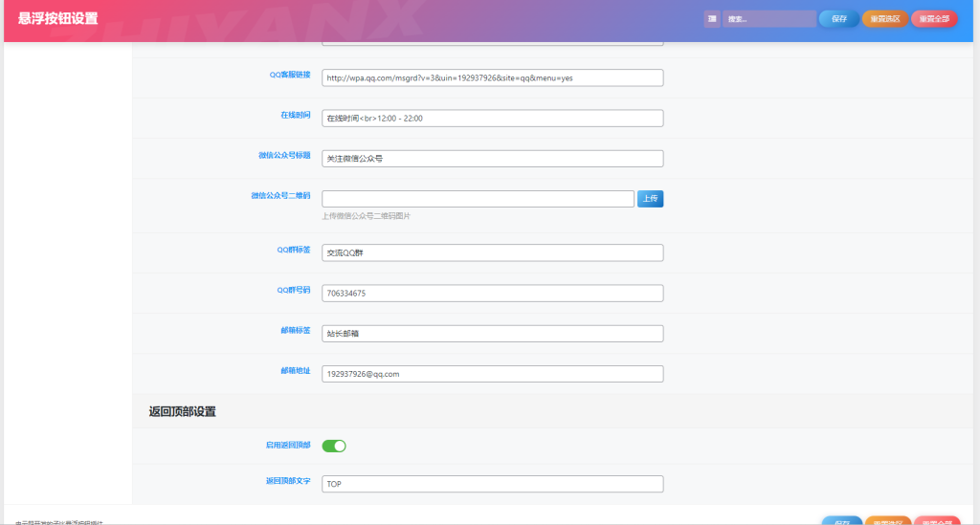The height and width of the screenshot is (525, 980).
Task: Click the QQ客服链接 URL input field
Action: [x=492, y=78]
